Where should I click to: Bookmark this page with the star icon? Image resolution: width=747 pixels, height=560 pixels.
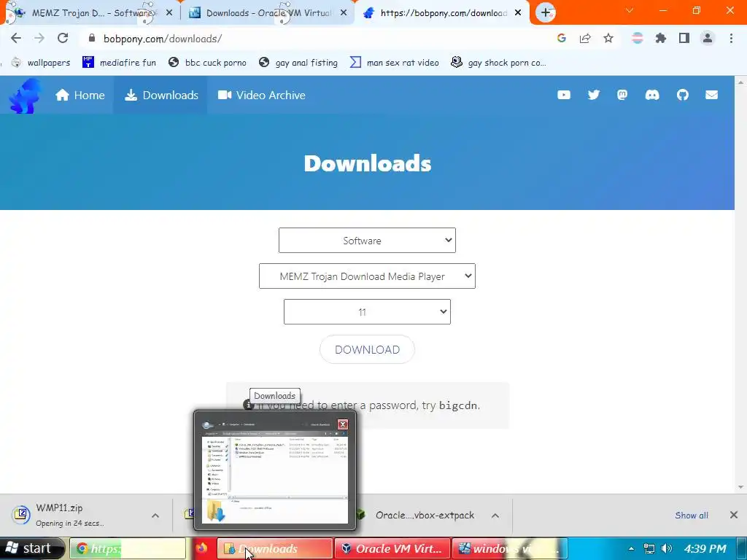608,38
